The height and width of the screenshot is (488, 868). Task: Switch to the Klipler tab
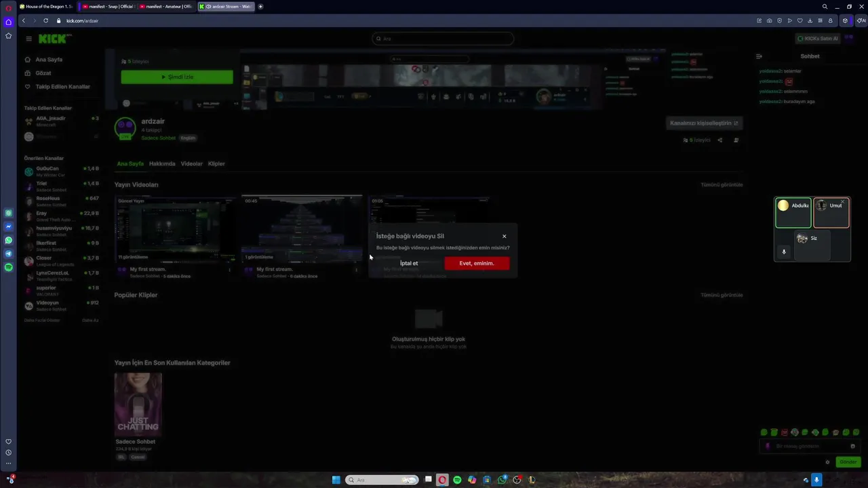pyautogui.click(x=216, y=163)
